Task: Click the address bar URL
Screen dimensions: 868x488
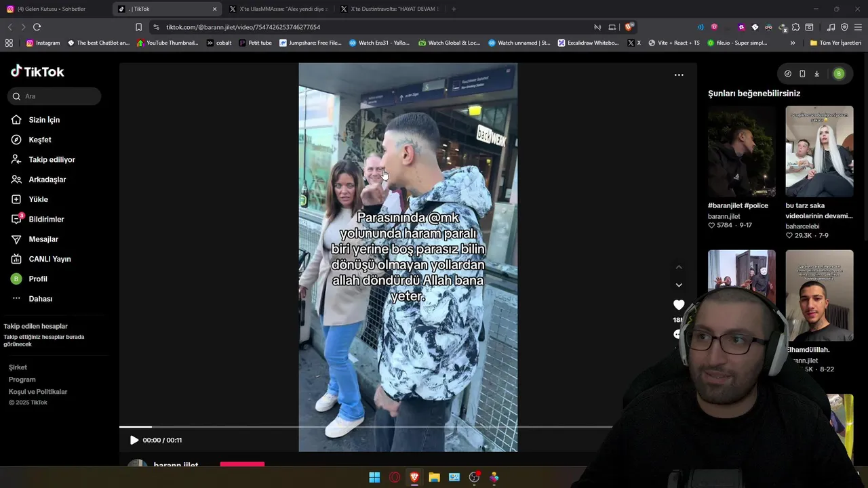Action: click(243, 27)
